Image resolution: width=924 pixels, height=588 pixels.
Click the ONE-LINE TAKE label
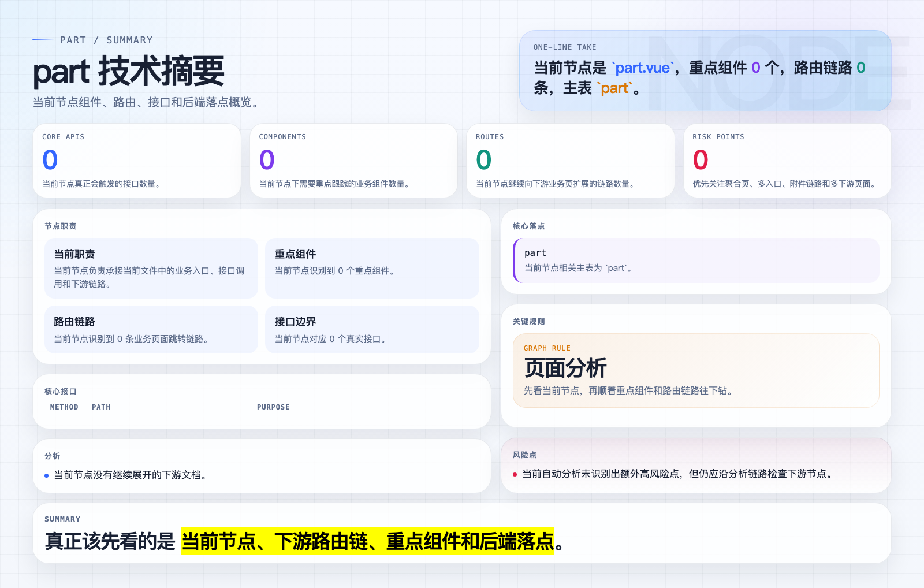tap(565, 47)
